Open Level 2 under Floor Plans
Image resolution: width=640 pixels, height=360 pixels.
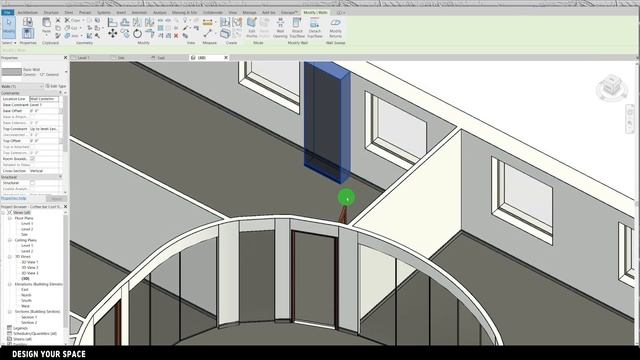(27, 229)
